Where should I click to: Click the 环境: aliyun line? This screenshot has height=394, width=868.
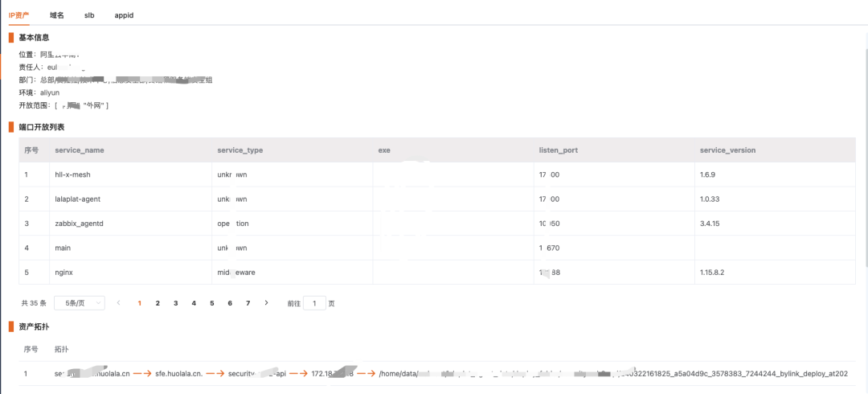tap(39, 92)
